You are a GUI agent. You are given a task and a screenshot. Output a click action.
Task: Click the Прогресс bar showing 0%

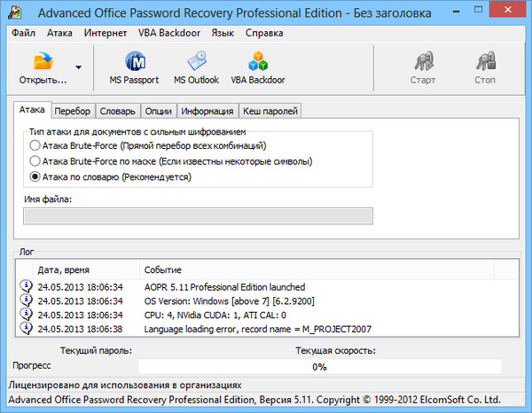tap(319, 366)
